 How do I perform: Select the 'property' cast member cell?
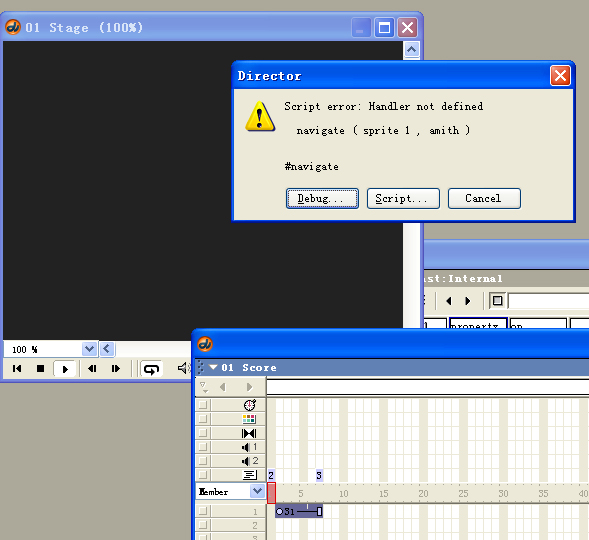tap(478, 323)
